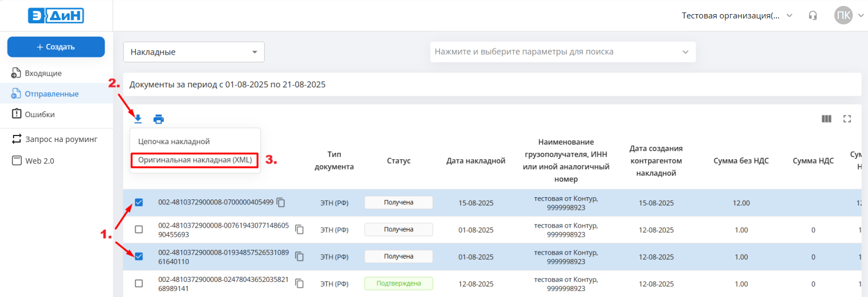
Task: Click the ЭДиН logo
Action: point(56,16)
